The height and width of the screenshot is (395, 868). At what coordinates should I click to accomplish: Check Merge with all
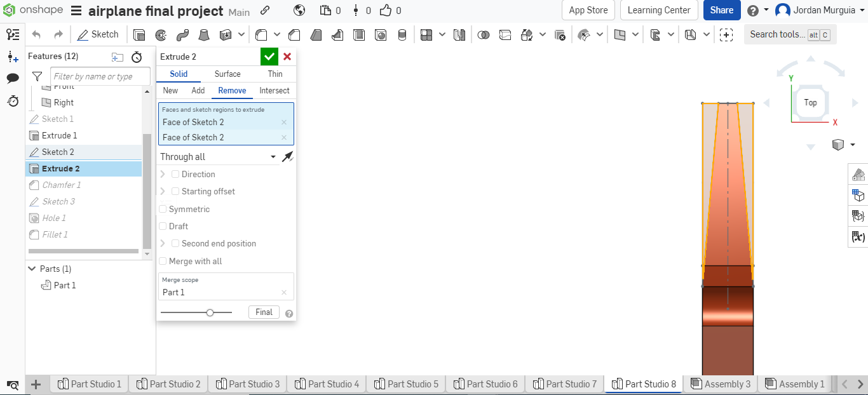[x=163, y=261]
